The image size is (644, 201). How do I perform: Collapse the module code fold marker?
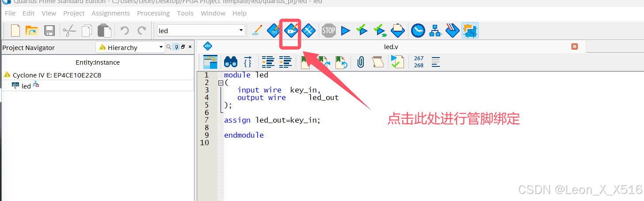[221, 83]
